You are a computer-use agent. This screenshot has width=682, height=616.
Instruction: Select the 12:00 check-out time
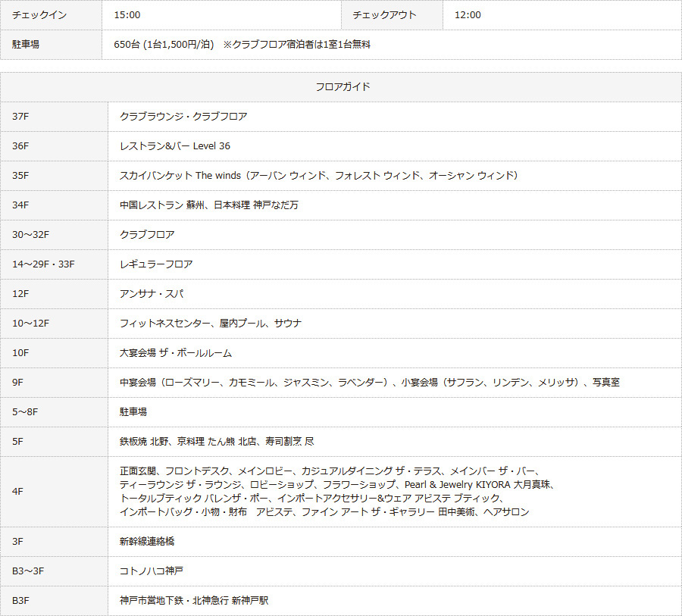[468, 15]
